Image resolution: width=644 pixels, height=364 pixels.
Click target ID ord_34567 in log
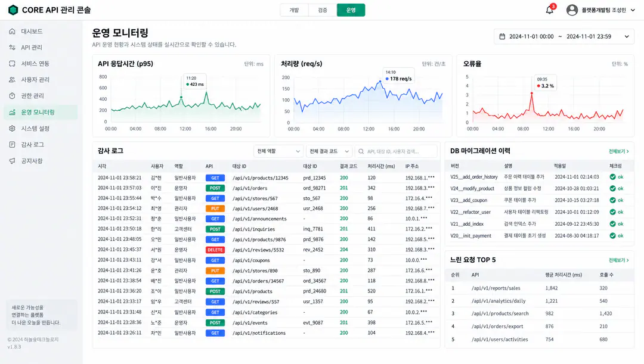coord(315,281)
